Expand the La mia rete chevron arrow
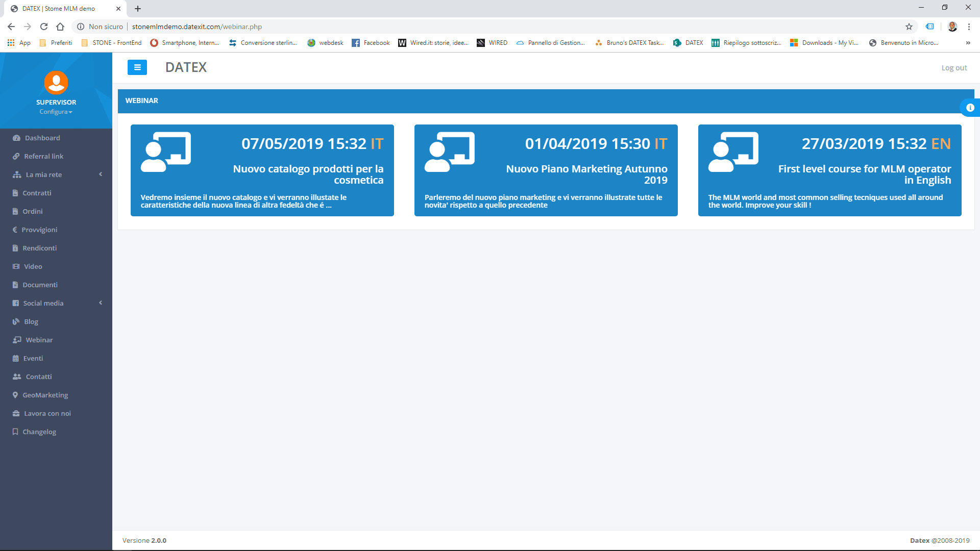 [x=101, y=174]
